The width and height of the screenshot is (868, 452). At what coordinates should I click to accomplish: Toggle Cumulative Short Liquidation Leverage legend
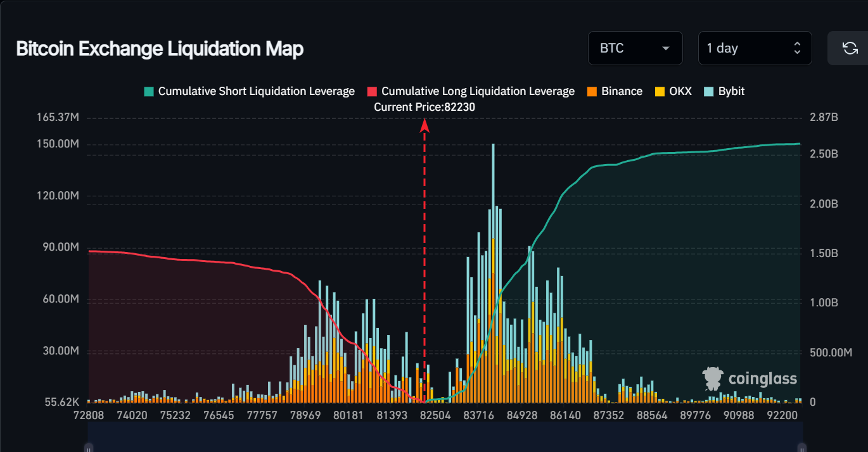tap(249, 91)
